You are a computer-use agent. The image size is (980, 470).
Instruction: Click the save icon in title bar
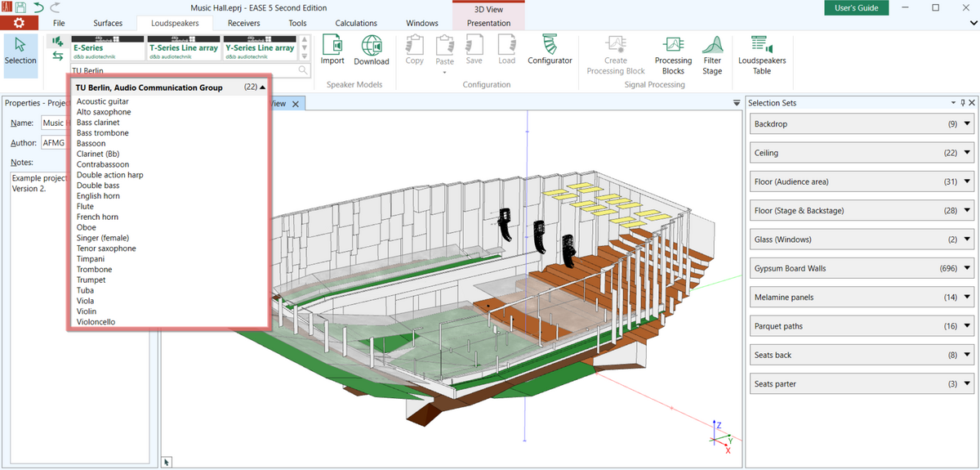tap(21, 7)
